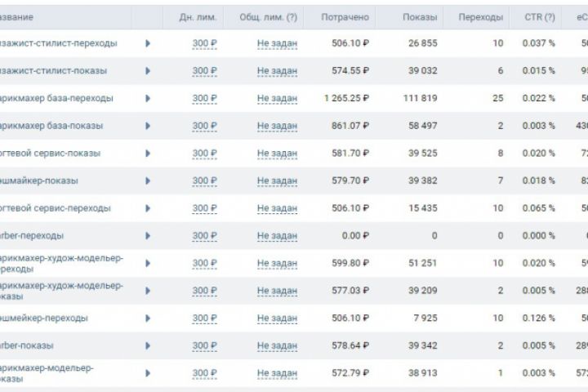The height and width of the screenshot is (392, 588).
Task: Click play arrow for визажист-стилист-показы campaign
Action: (x=148, y=71)
